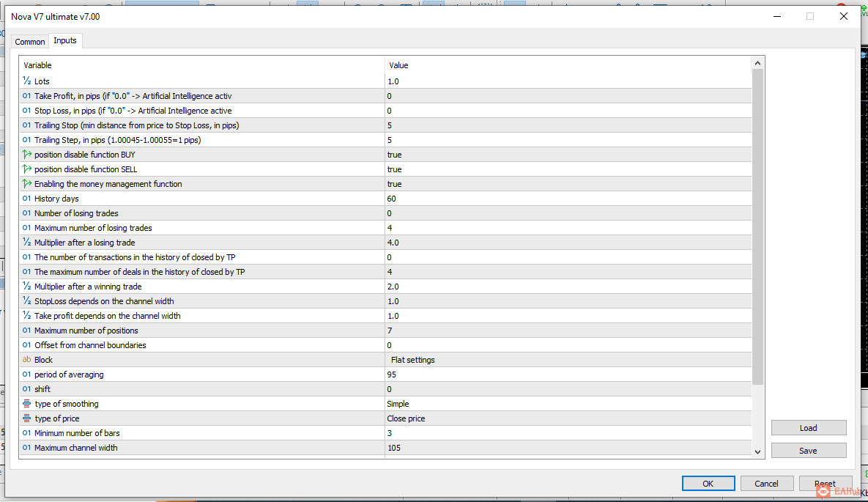
Task: Edit the History days value 60
Action: click(568, 199)
